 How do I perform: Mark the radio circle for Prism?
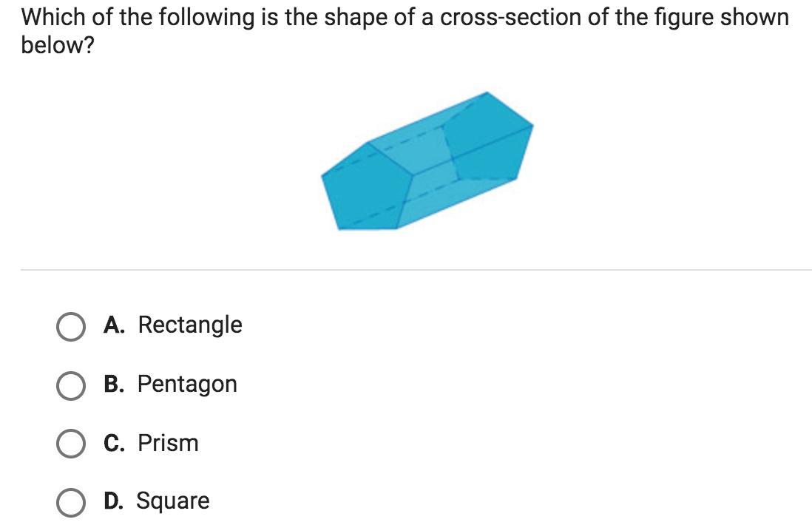(71, 444)
